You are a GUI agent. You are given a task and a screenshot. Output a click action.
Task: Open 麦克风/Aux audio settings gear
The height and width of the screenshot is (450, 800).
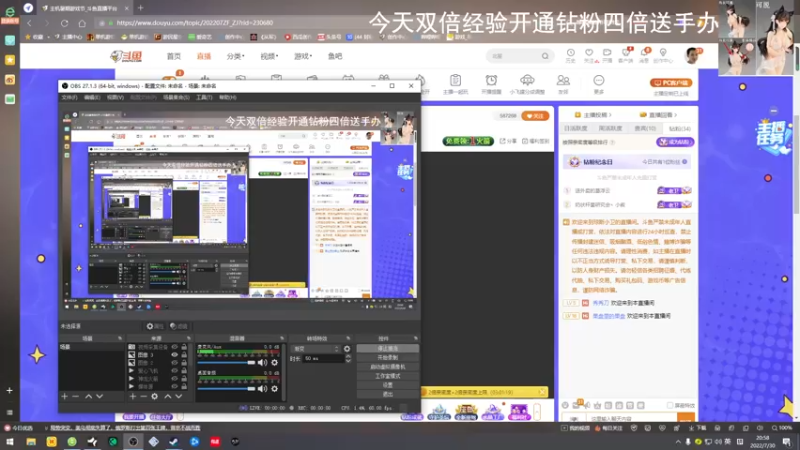pyautogui.click(x=274, y=362)
